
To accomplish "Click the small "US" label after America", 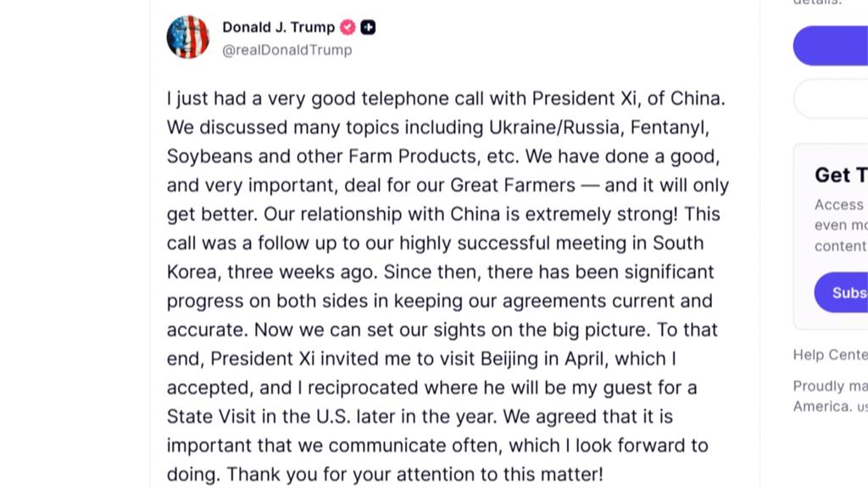I will [x=861, y=408].
